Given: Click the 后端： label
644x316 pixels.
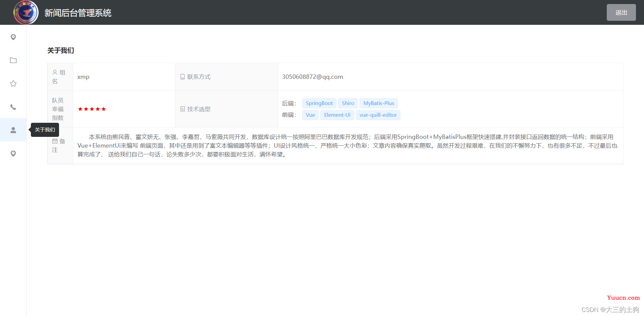Looking at the screenshot, I should click(x=289, y=103).
